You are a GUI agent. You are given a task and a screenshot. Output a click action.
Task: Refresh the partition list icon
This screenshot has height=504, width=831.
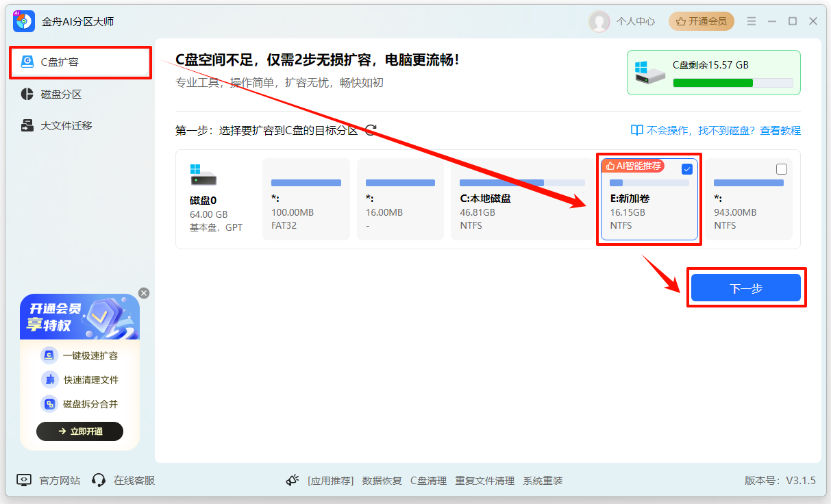(370, 130)
